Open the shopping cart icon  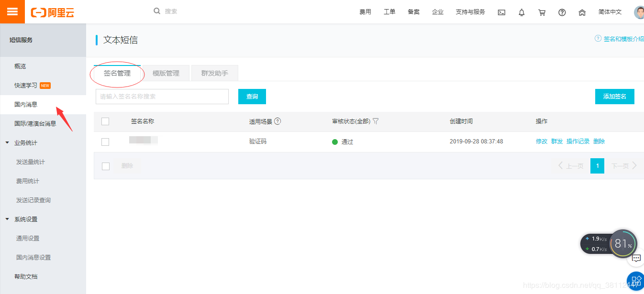[x=542, y=11]
